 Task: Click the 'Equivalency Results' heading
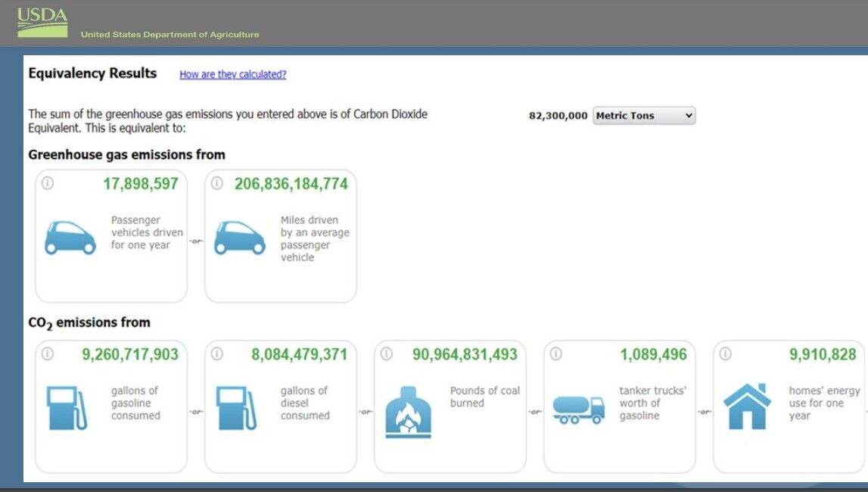(x=92, y=73)
